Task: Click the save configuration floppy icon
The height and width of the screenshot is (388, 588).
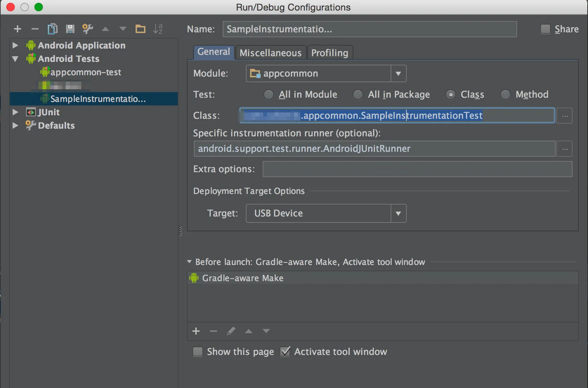Action: [70, 29]
